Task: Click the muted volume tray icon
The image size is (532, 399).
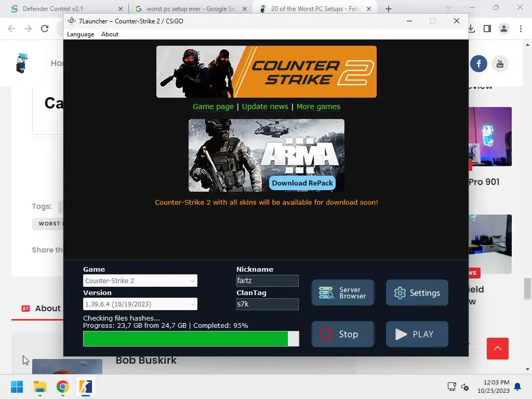Action: click(x=465, y=387)
